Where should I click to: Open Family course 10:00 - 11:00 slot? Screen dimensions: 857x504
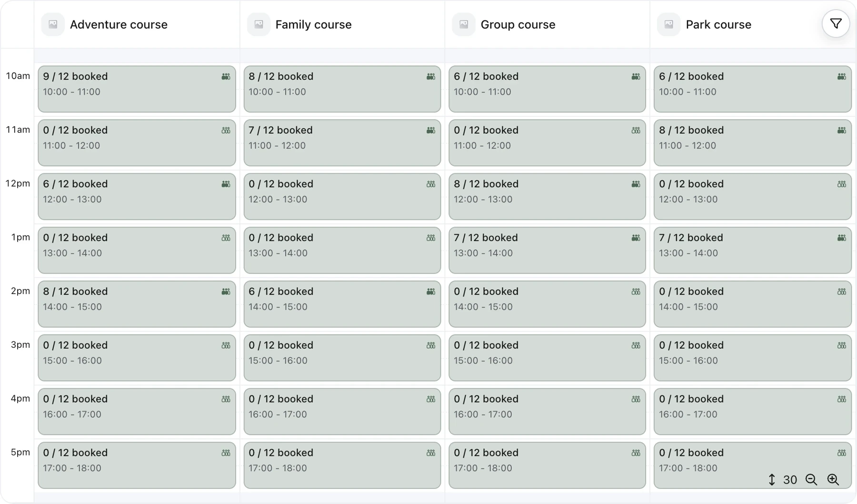(342, 89)
